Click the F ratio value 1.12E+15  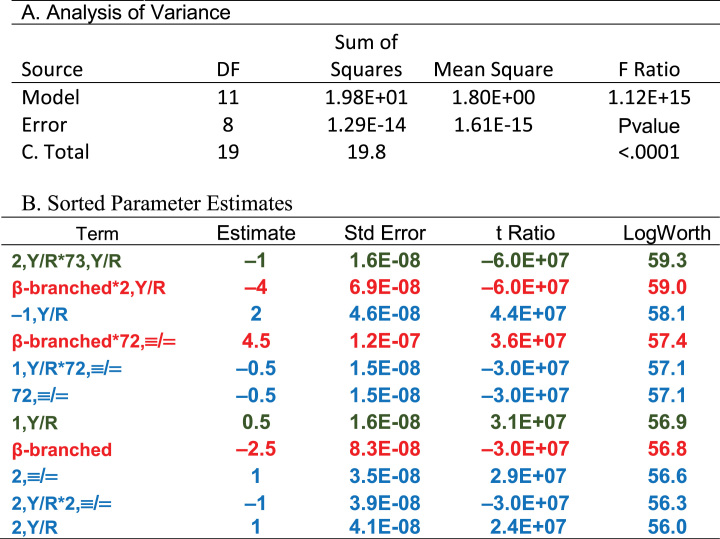[x=649, y=97]
